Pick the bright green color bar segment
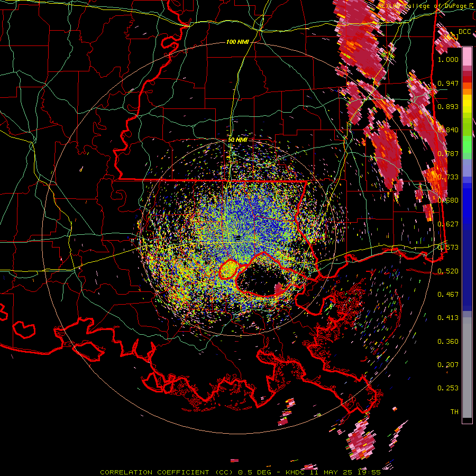 pyautogui.click(x=467, y=144)
